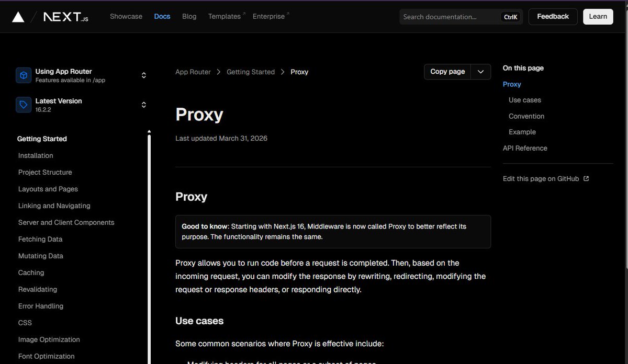Open Edit this page on GitHub
This screenshot has width=628, height=364.
click(546, 178)
